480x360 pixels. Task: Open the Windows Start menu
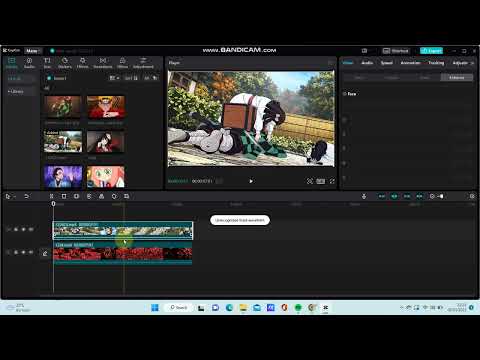[x=155, y=307]
